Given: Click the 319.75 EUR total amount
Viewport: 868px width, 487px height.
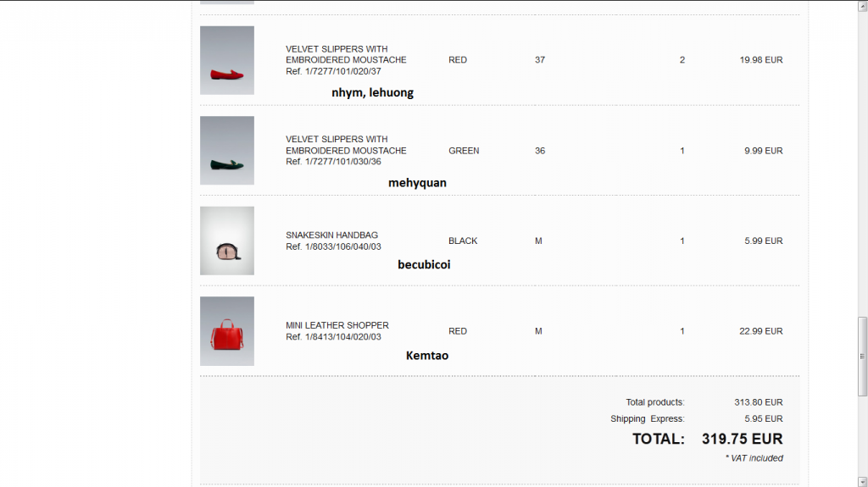Looking at the screenshot, I should click(742, 439).
